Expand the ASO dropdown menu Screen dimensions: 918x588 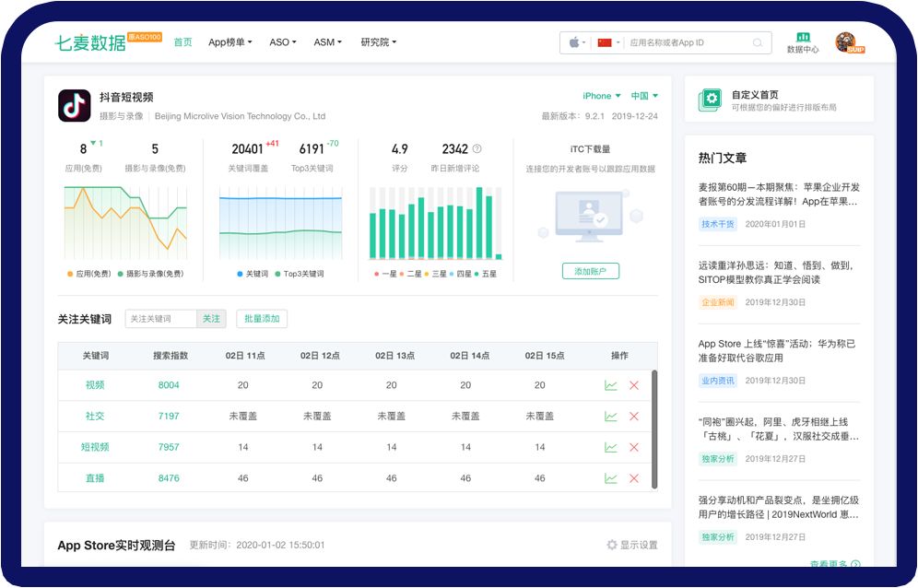[x=283, y=42]
